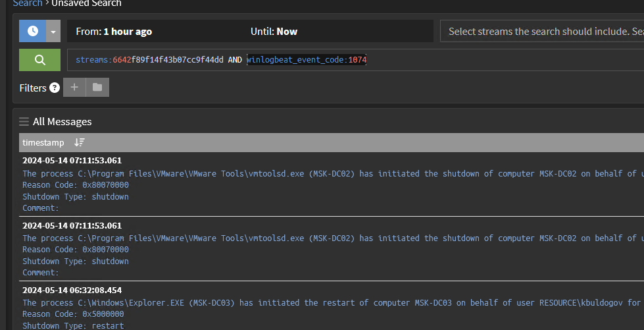Load a saved filter via the folder icon
Image resolution: width=644 pixels, height=330 pixels.
pyautogui.click(x=97, y=87)
